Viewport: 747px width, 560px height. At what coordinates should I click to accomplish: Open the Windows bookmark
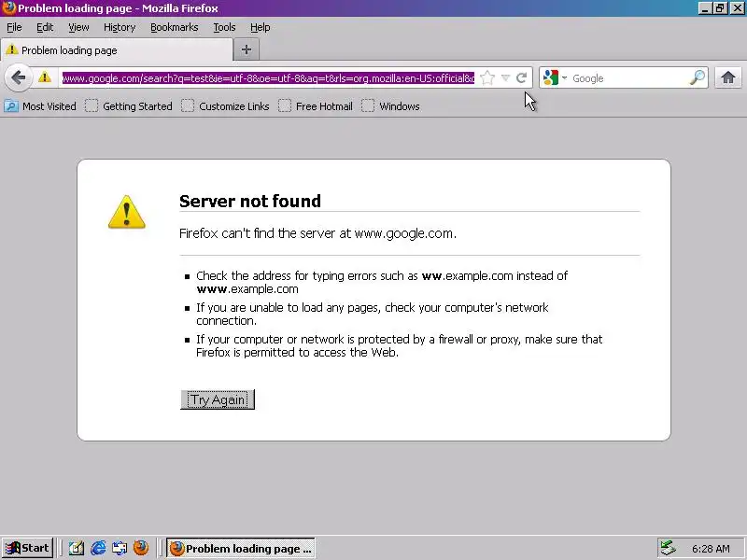390,106
